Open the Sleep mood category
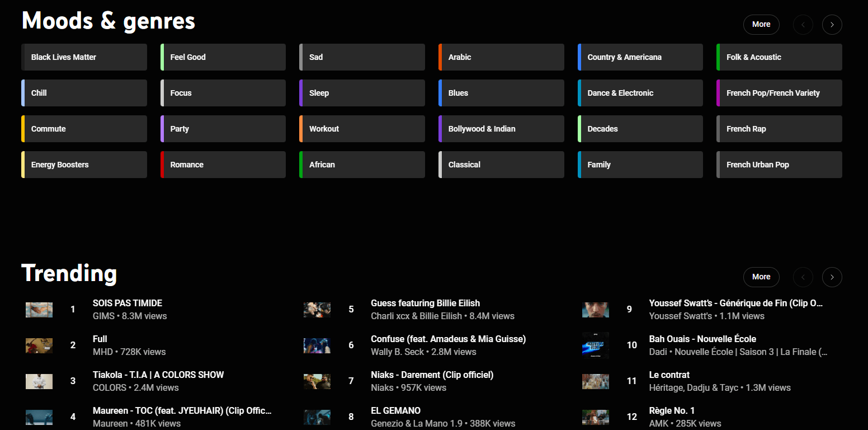The image size is (868, 430). (x=362, y=93)
